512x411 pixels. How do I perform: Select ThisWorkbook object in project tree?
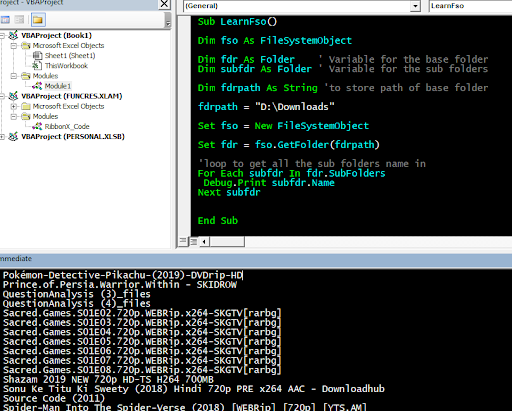[x=66, y=66]
